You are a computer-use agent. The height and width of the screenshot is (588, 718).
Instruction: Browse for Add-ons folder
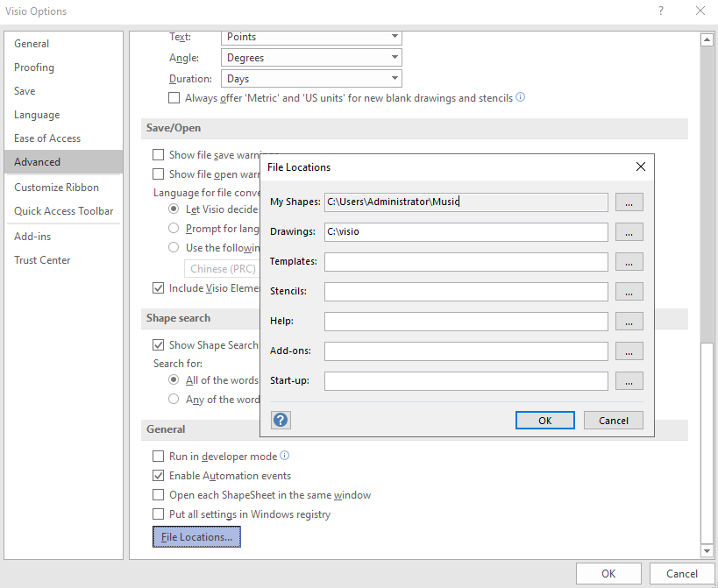pos(629,351)
